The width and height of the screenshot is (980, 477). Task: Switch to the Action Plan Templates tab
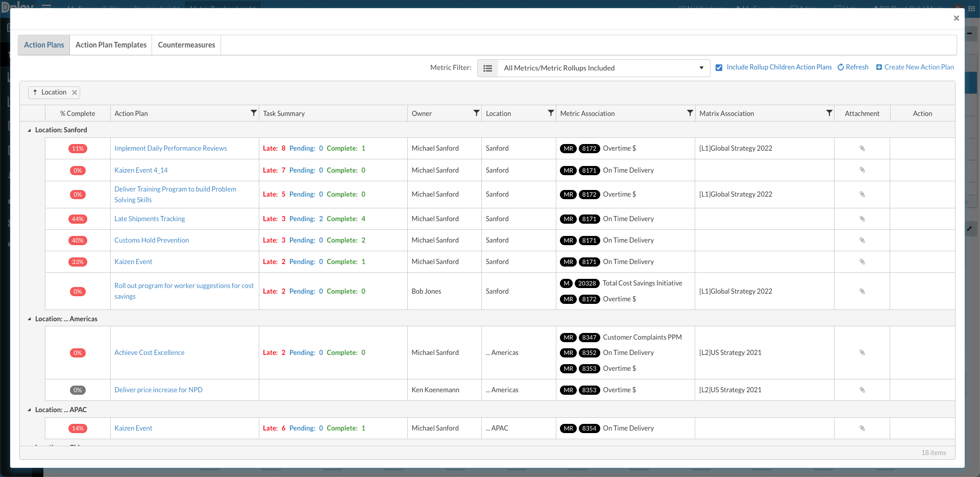[x=110, y=45]
